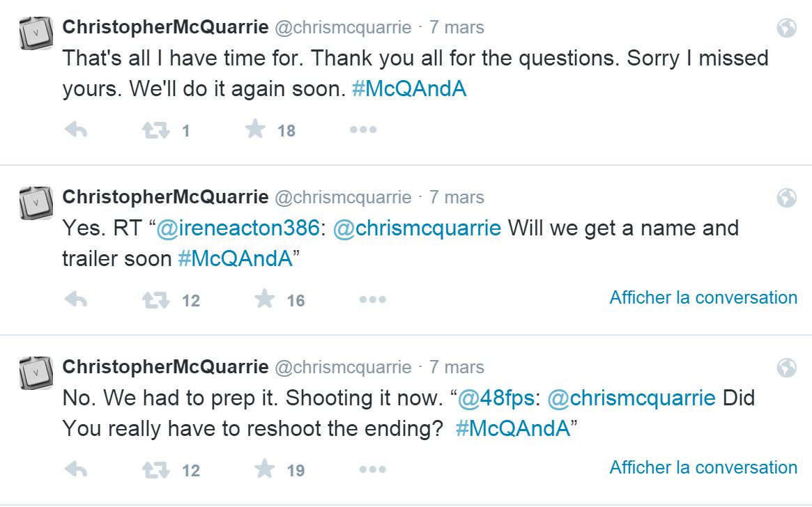This screenshot has height=507, width=812.
Task: Reply to the "That's all I have time for" tweet
Action: pyautogui.click(x=75, y=130)
